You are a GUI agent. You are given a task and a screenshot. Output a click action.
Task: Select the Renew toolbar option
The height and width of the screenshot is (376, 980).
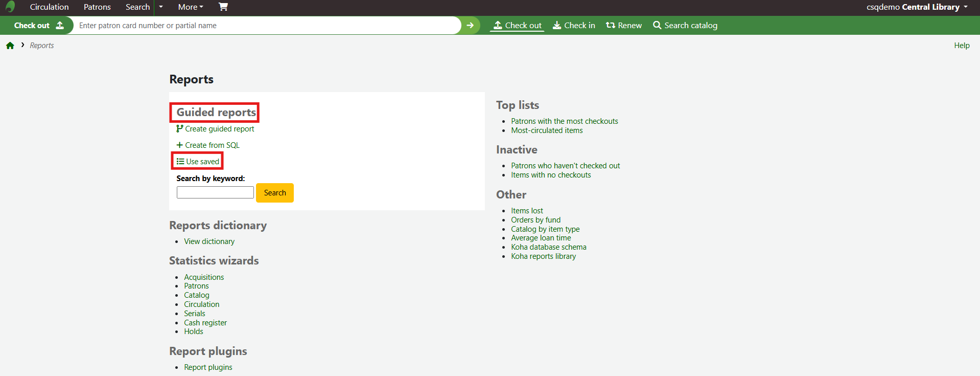tap(623, 25)
